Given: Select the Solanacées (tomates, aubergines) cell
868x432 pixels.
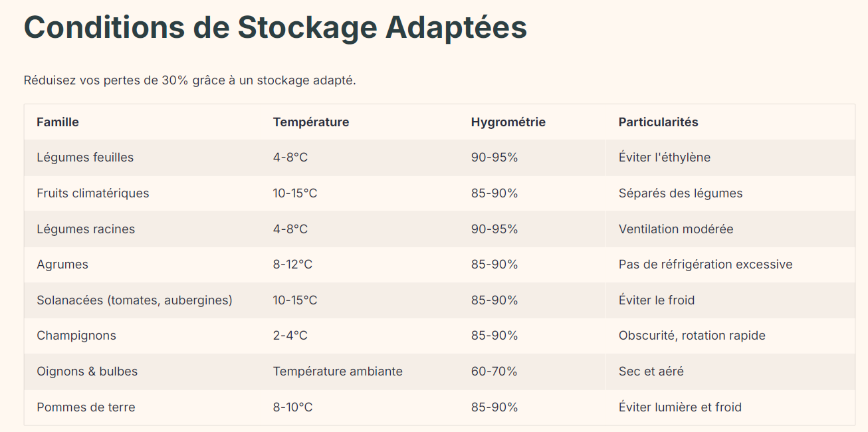Looking at the screenshot, I should (134, 300).
